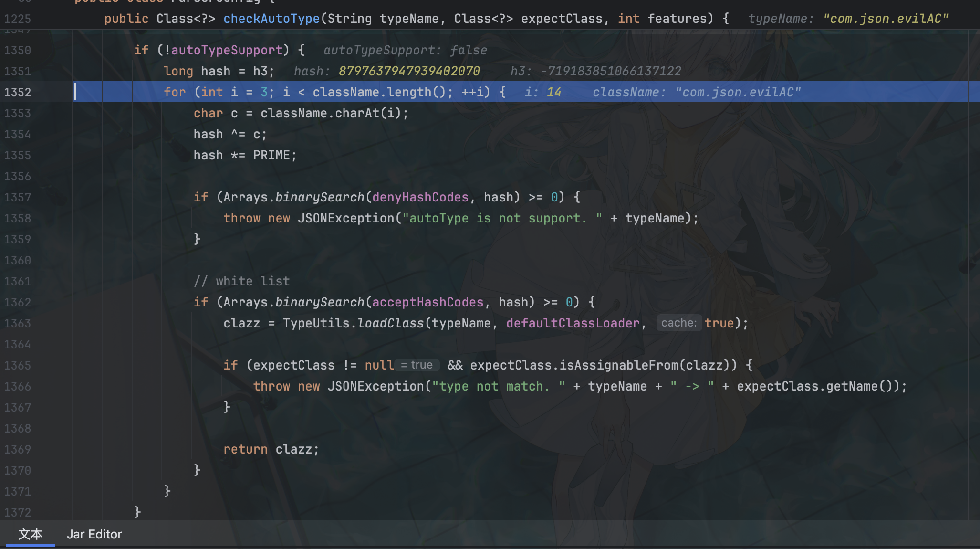Click the JSONException class on line 1358
Viewport: 980px width, 549px height.
[345, 218]
